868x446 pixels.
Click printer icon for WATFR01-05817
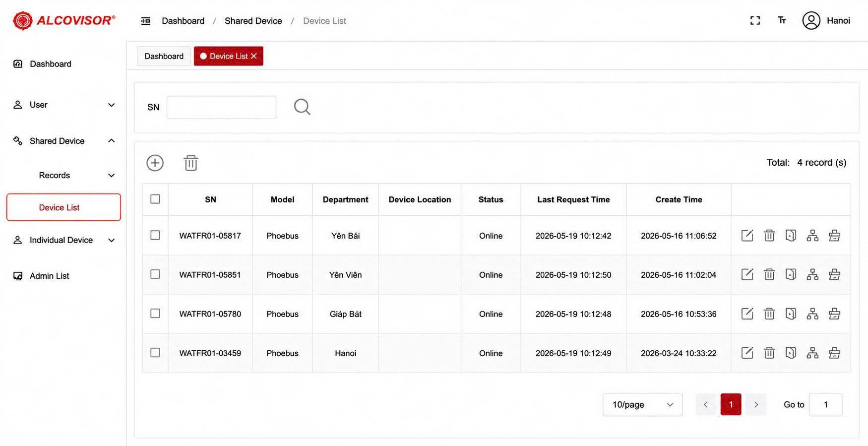[834, 235]
